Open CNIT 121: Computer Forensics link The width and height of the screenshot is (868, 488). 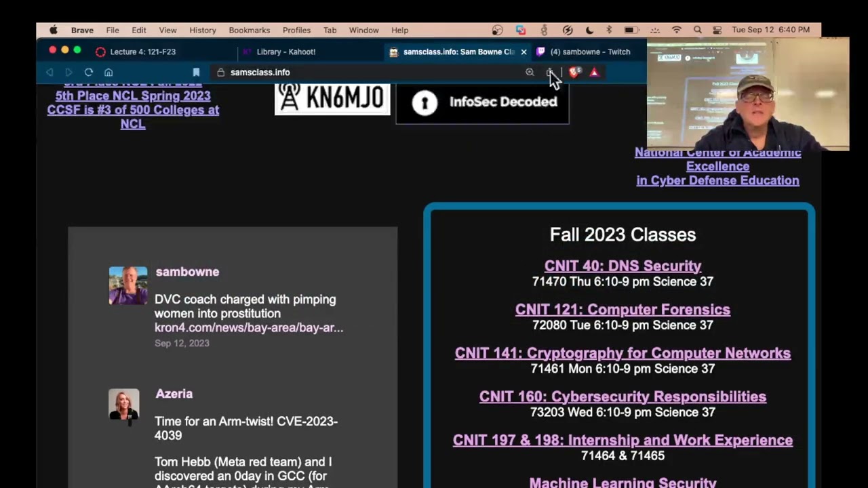(x=623, y=309)
